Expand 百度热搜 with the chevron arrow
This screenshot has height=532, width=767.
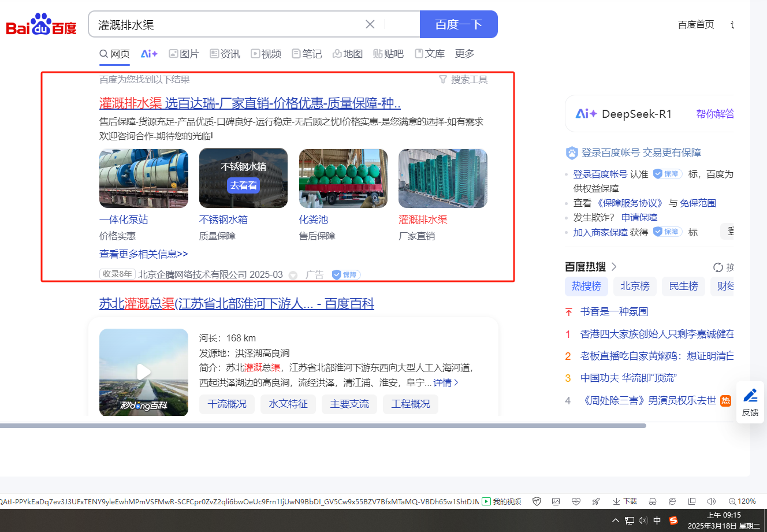point(614,267)
